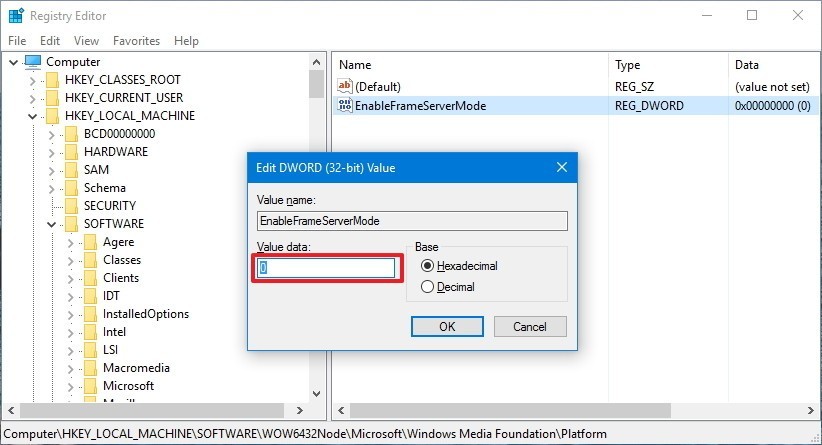Select the HKEY_CLASSES_ROOT folder icon
Viewport: 822px width, 445px height.
(x=52, y=80)
